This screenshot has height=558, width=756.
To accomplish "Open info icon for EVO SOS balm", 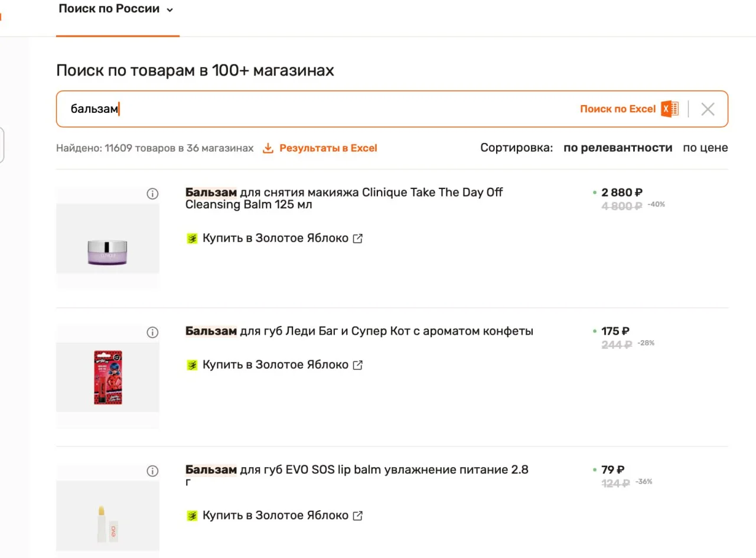I will click(x=152, y=471).
